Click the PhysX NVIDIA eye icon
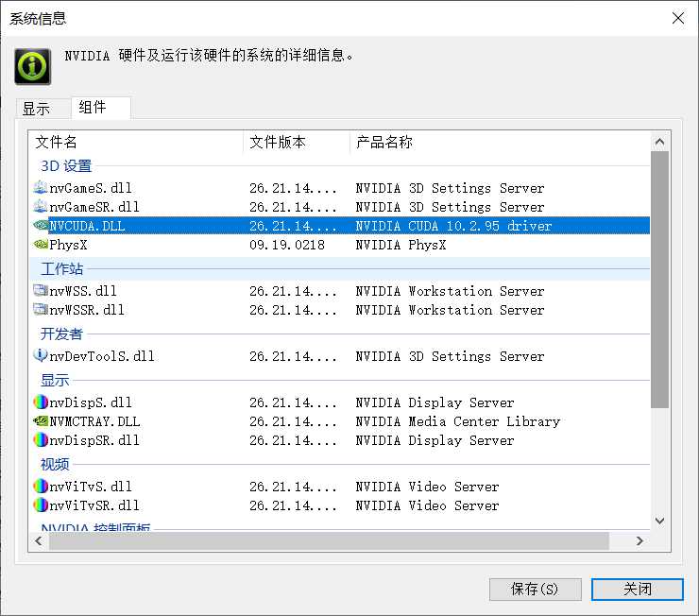 [41, 245]
